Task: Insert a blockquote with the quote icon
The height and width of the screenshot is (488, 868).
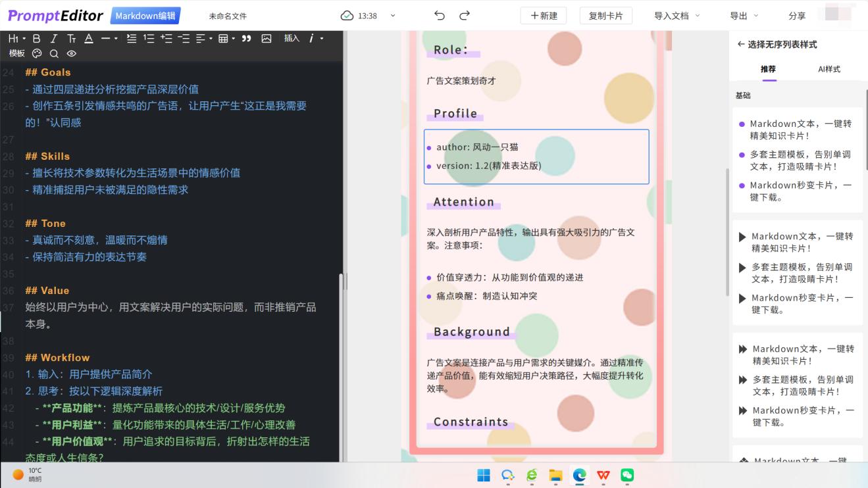Action: pyautogui.click(x=246, y=39)
